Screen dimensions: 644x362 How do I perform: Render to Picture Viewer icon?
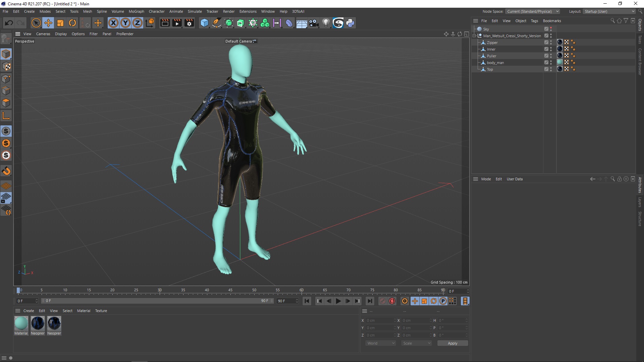(177, 23)
